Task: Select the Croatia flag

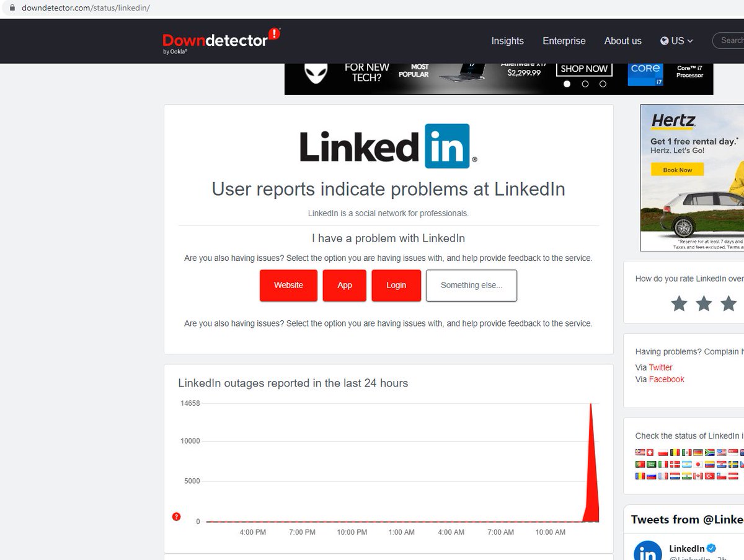Action: coord(722,464)
